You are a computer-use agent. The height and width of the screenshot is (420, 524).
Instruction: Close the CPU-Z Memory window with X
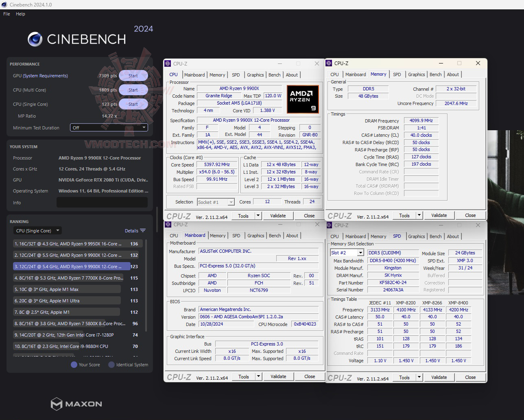coord(478,63)
